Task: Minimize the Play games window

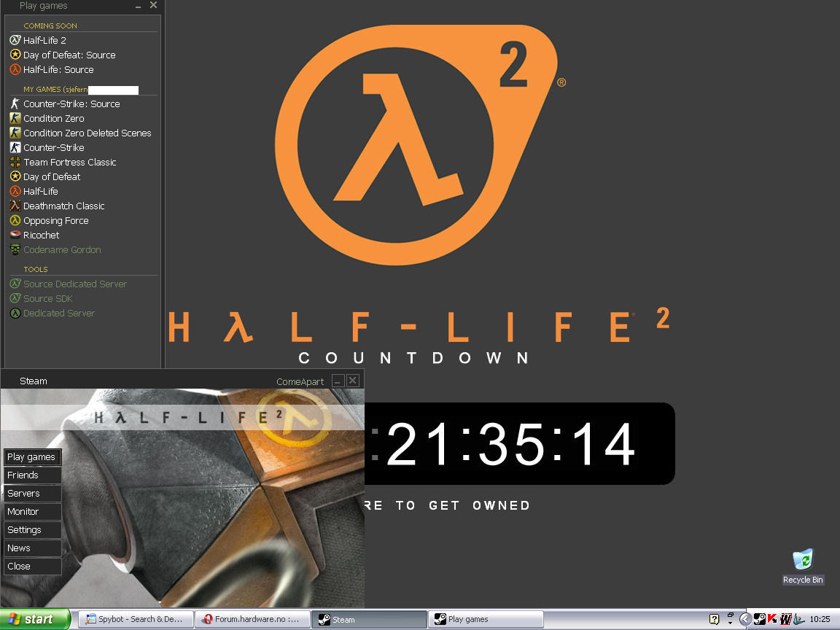Action: click(x=139, y=6)
